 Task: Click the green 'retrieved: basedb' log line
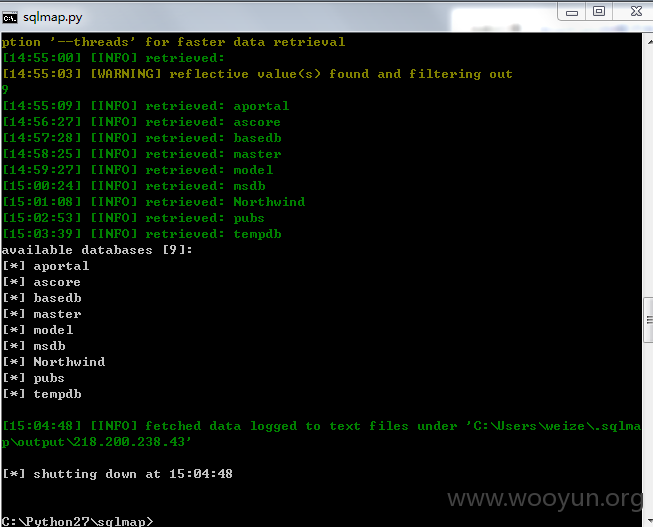(142, 138)
